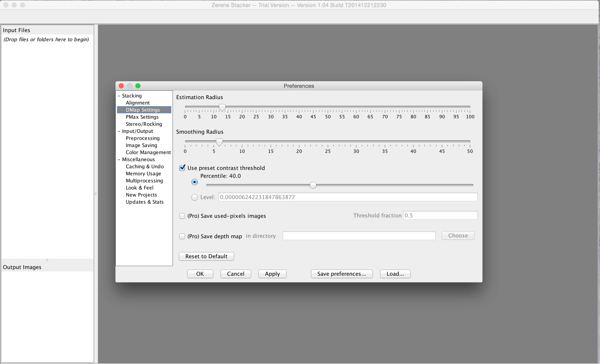
Task: Select DMap Settings in the tree
Action: [x=144, y=110]
